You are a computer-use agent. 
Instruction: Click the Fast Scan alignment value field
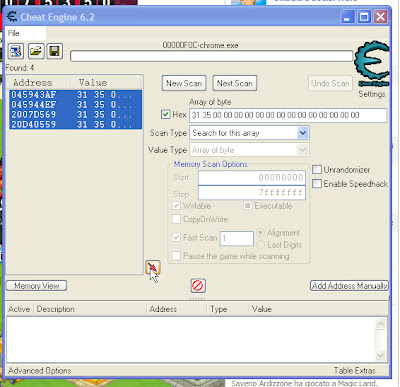click(x=237, y=238)
